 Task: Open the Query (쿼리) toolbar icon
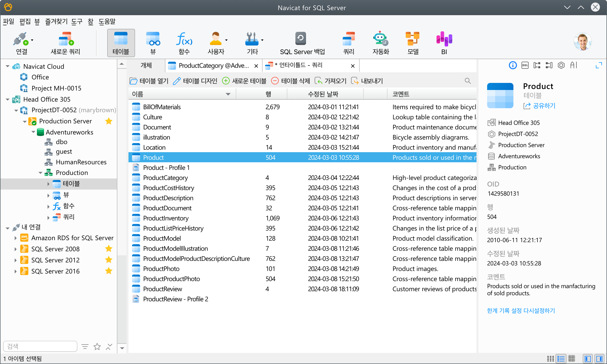tap(349, 43)
